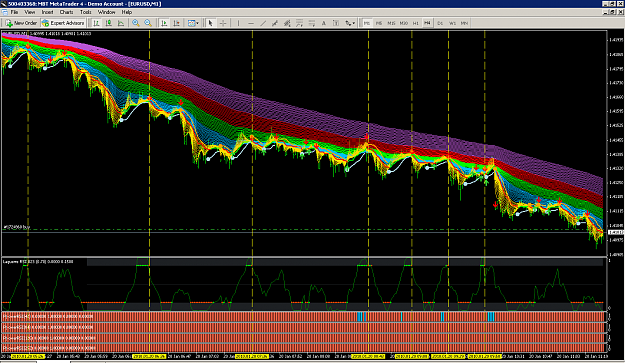Click the first yellow date label on time axis

[x=28, y=356]
